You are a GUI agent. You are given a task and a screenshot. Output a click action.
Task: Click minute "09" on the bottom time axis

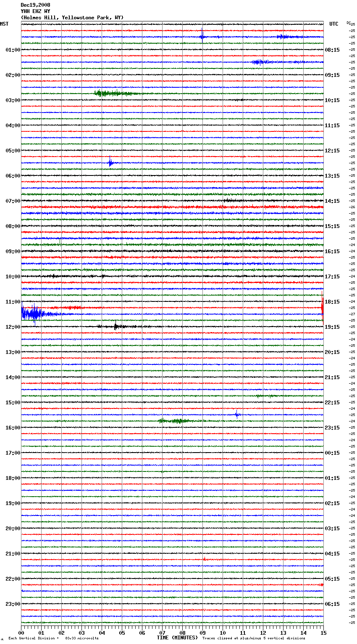[x=203, y=633]
